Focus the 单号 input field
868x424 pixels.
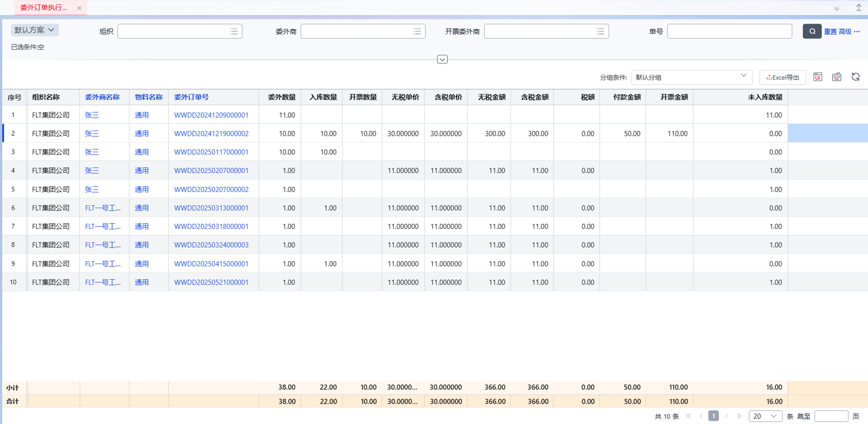click(x=729, y=31)
